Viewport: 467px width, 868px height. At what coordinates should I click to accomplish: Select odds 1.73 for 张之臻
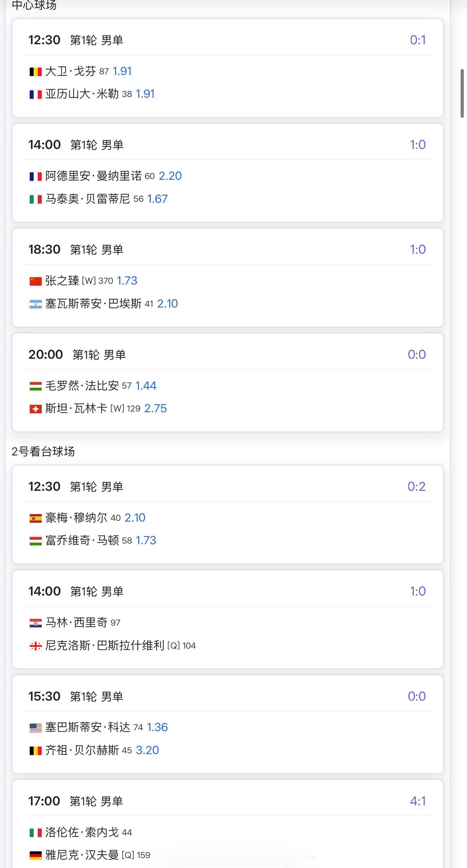click(127, 281)
